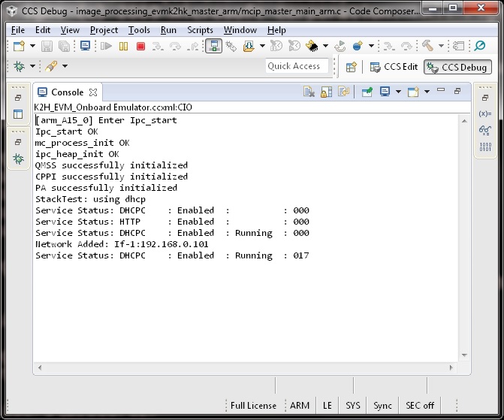The height and width of the screenshot is (420, 504).
Task: Toggle Scroll Lock in the Console
Action: pyautogui.click(x=326, y=92)
